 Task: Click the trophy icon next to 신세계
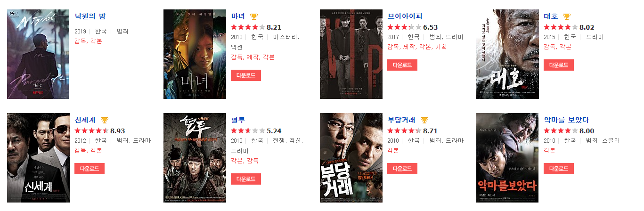(104, 120)
